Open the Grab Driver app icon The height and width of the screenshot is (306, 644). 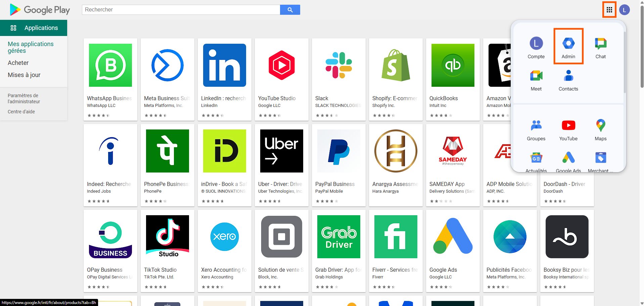click(339, 237)
